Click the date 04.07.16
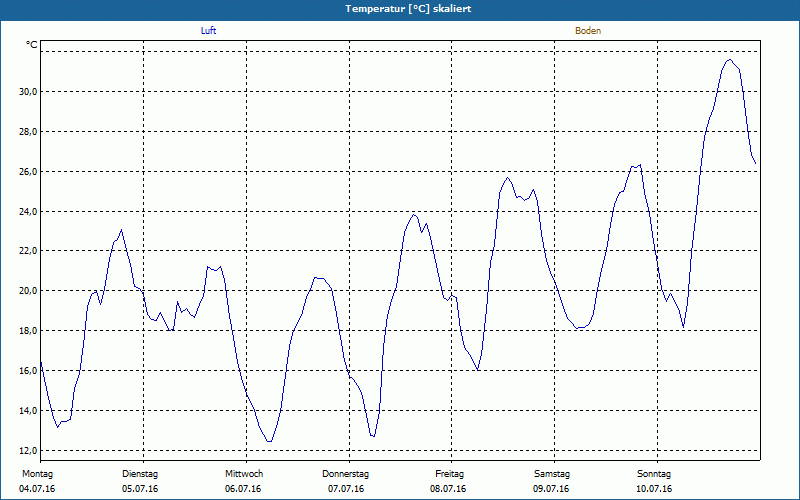800x500 pixels. (x=37, y=489)
